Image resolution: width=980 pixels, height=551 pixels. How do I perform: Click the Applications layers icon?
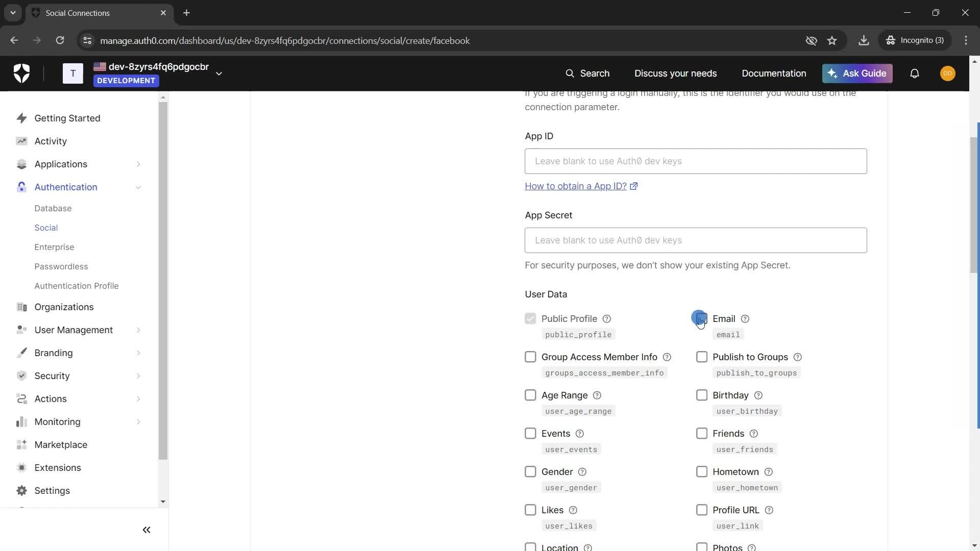21,164
